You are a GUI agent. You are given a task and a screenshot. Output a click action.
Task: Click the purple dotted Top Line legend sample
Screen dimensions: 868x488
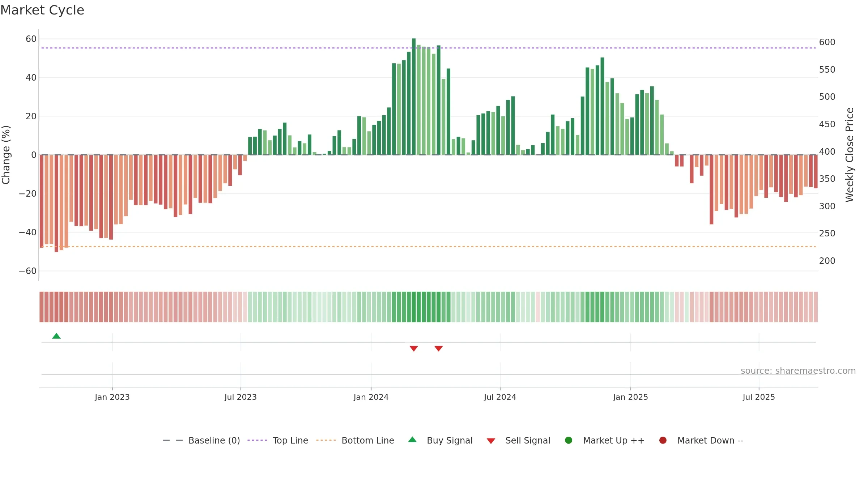coord(257,440)
